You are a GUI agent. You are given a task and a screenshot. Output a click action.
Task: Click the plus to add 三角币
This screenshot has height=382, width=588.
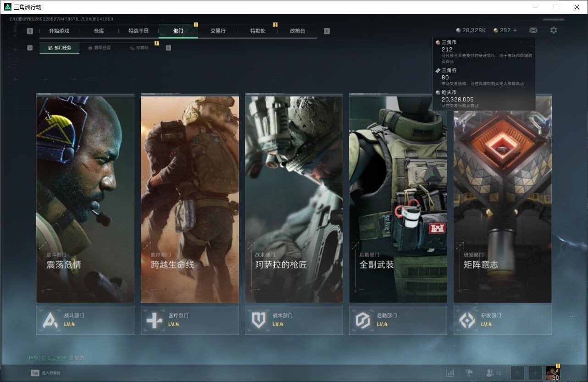click(515, 30)
